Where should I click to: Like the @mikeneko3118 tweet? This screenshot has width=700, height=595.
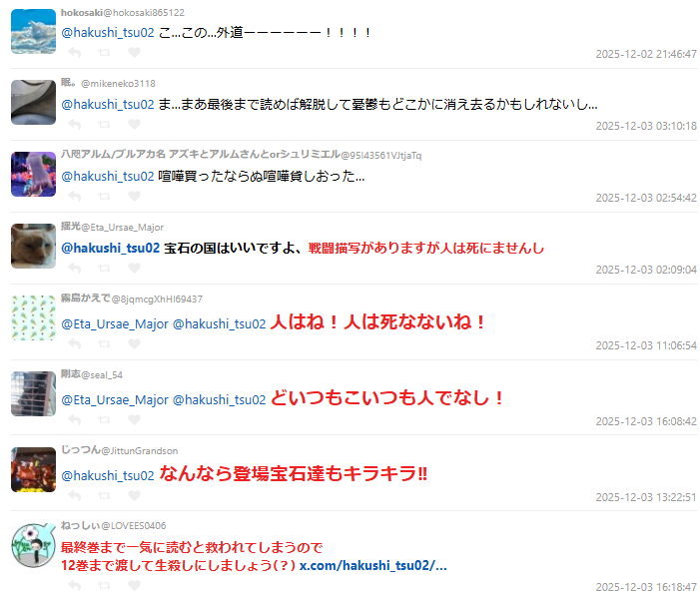(134, 124)
